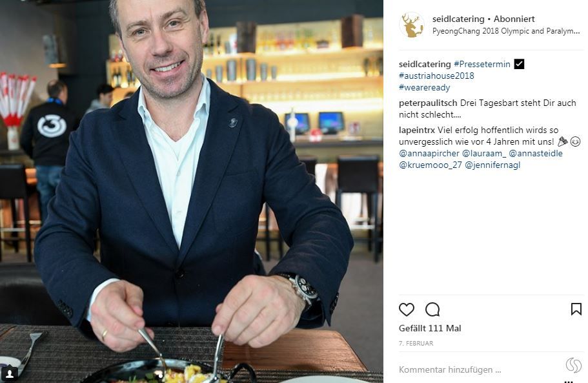This screenshot has width=588, height=383.
Task: Open seidlcatering deer logo avatar
Action: pos(412,25)
